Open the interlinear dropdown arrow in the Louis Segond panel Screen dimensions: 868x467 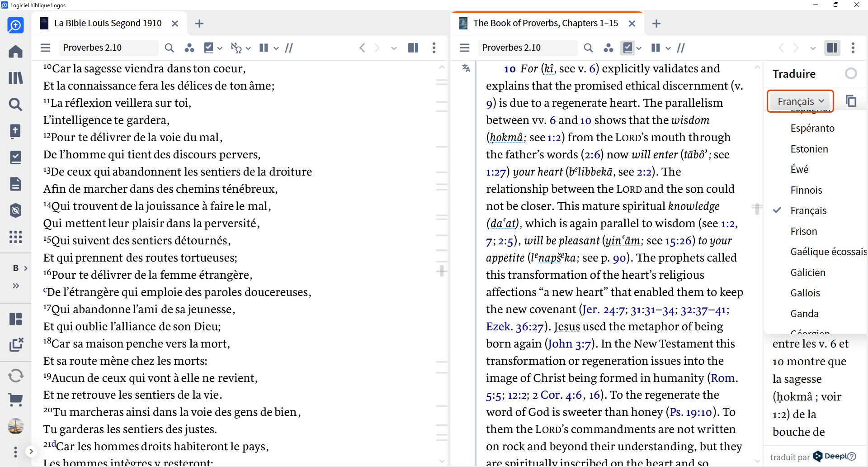pos(248,48)
